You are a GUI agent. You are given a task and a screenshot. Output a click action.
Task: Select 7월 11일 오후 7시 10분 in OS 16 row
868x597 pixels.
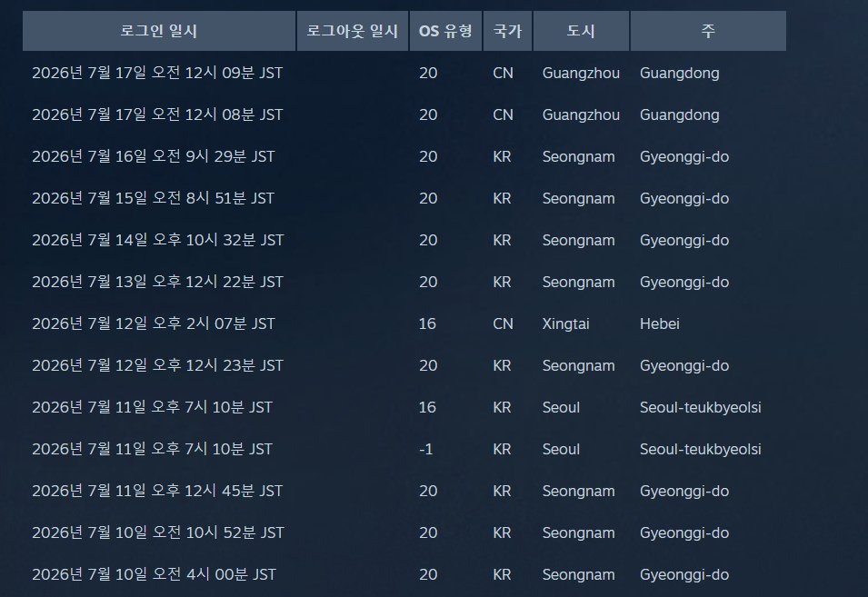(152, 408)
